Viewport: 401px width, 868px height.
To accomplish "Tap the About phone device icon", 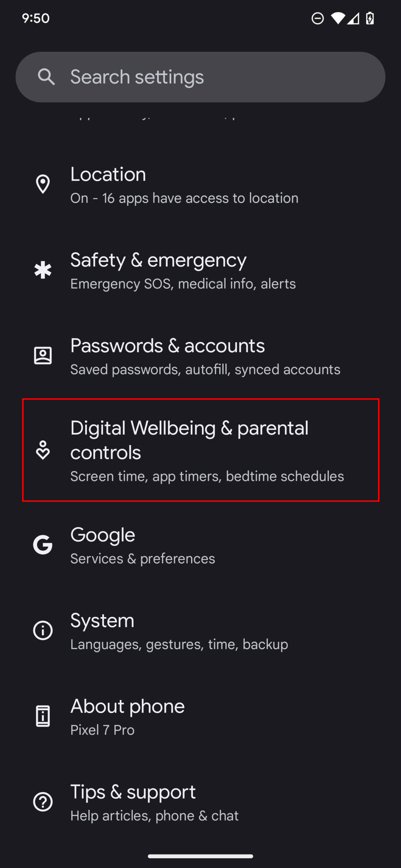I will click(x=43, y=716).
